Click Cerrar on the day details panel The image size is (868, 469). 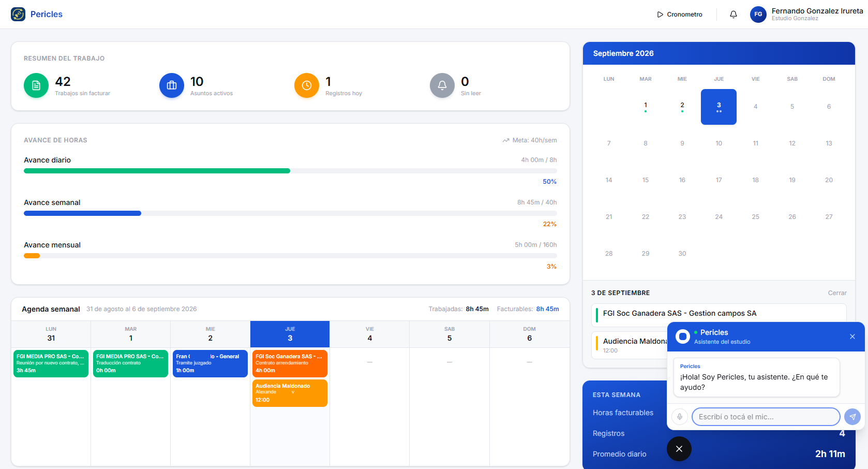click(x=837, y=293)
